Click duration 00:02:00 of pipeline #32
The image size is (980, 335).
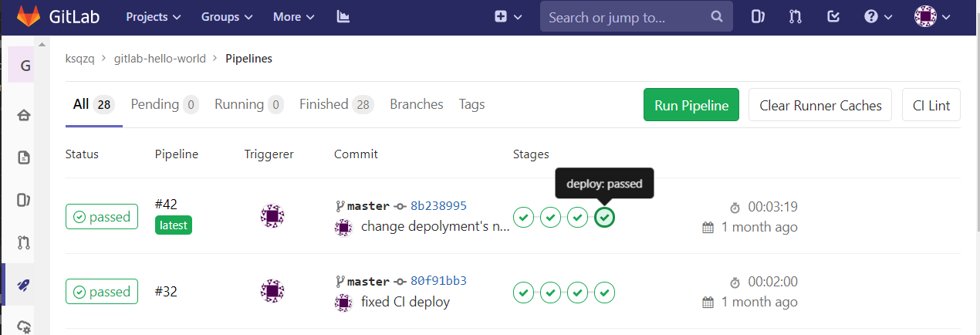[772, 282]
